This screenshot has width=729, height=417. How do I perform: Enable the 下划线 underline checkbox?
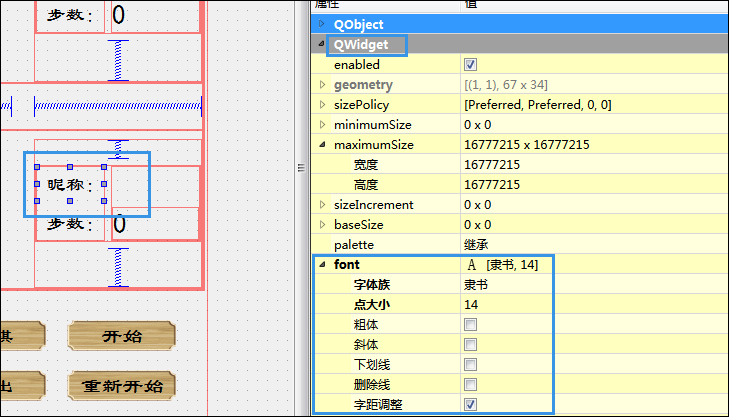[x=470, y=364]
